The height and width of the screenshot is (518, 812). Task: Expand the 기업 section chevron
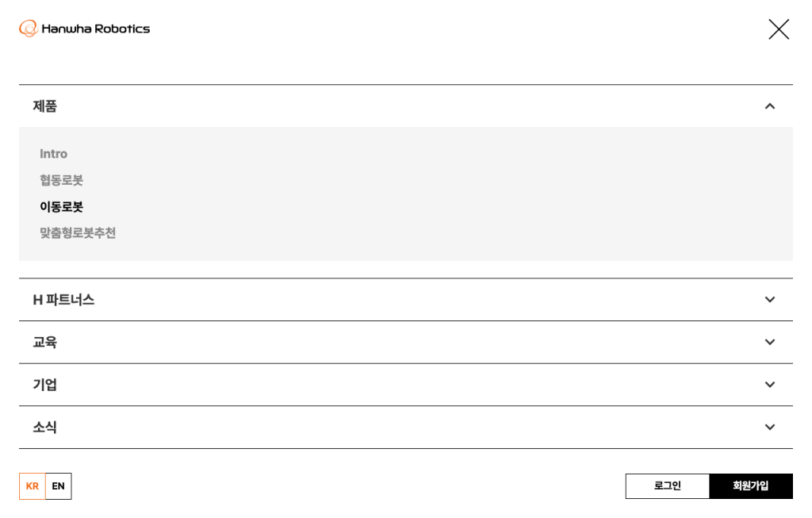[x=769, y=385]
